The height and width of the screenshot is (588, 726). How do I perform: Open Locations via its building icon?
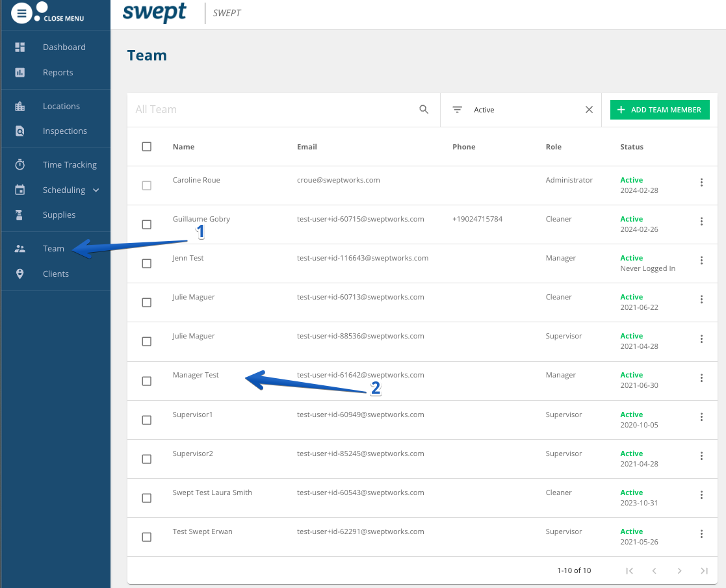coord(19,105)
